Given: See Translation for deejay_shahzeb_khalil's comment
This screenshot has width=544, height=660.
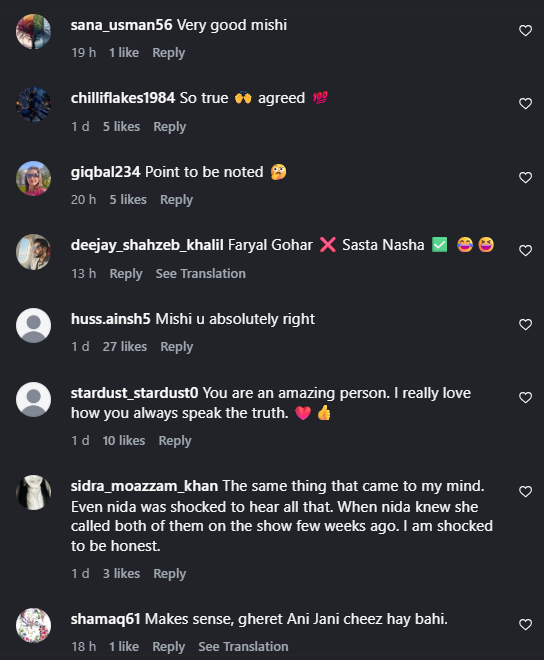Looking at the screenshot, I should 200,274.
